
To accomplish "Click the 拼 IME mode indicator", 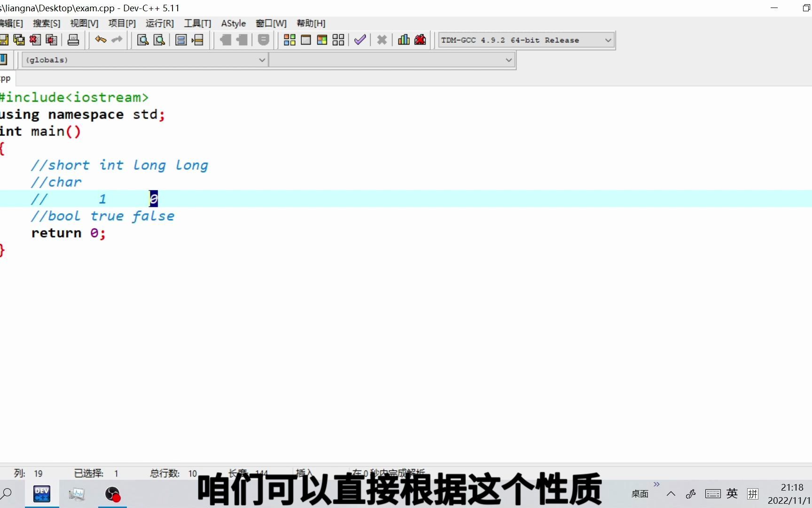I will pyautogui.click(x=753, y=493).
